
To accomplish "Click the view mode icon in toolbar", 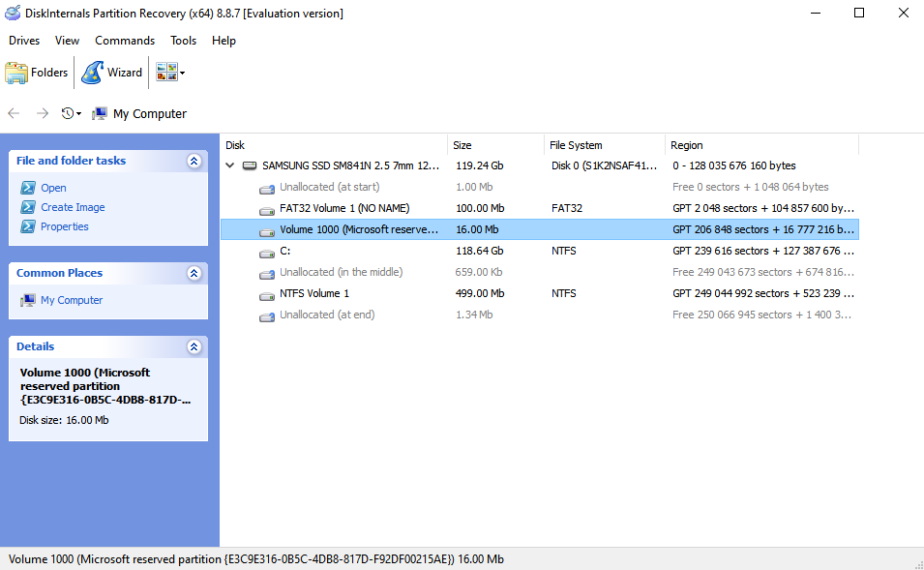I will tap(165, 73).
